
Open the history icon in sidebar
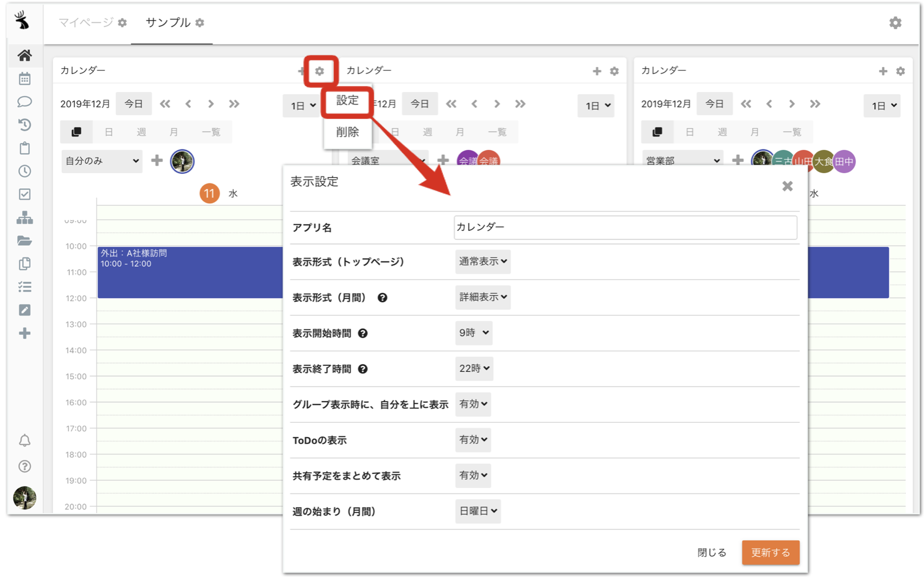(x=24, y=125)
